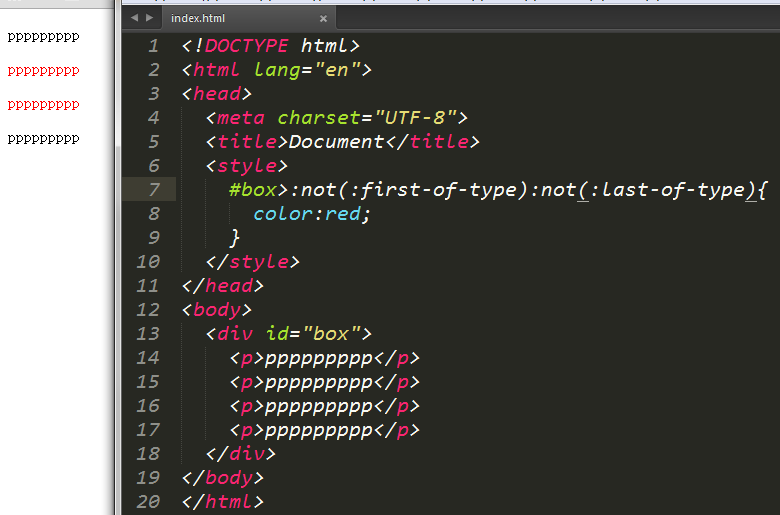Click the previous tab arrow in editor
The width and height of the screenshot is (780, 515).
pyautogui.click(x=134, y=18)
